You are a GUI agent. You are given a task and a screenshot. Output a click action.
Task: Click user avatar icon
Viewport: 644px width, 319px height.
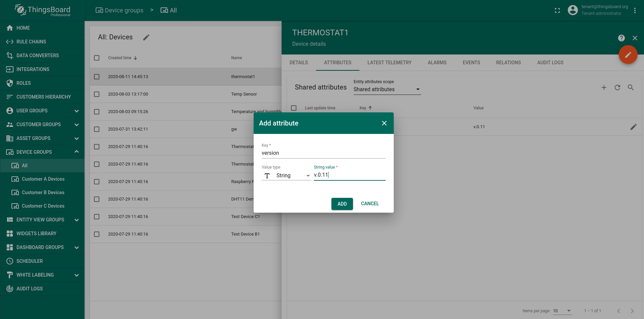573,10
